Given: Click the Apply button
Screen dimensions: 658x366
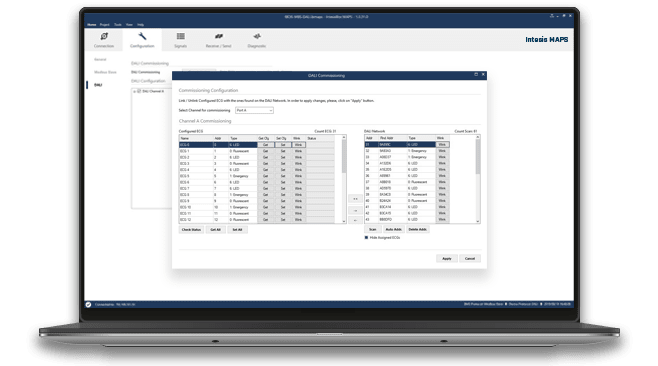Looking at the screenshot, I should [446, 259].
